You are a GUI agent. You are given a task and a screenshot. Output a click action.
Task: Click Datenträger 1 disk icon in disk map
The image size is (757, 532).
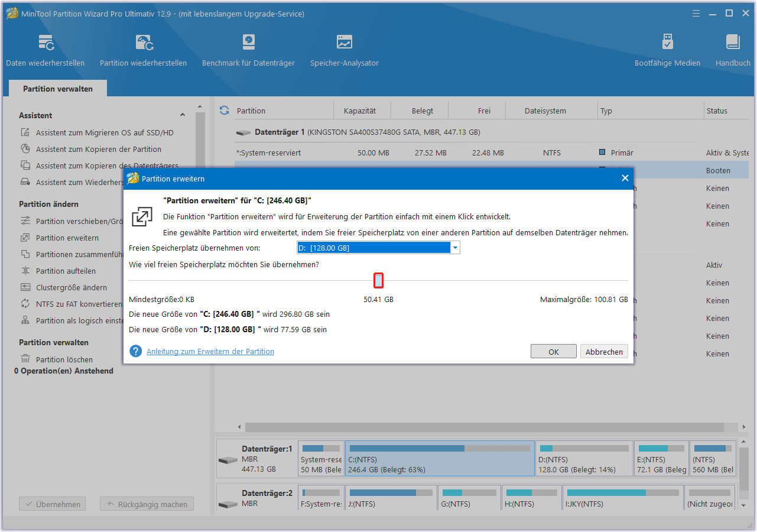228,460
